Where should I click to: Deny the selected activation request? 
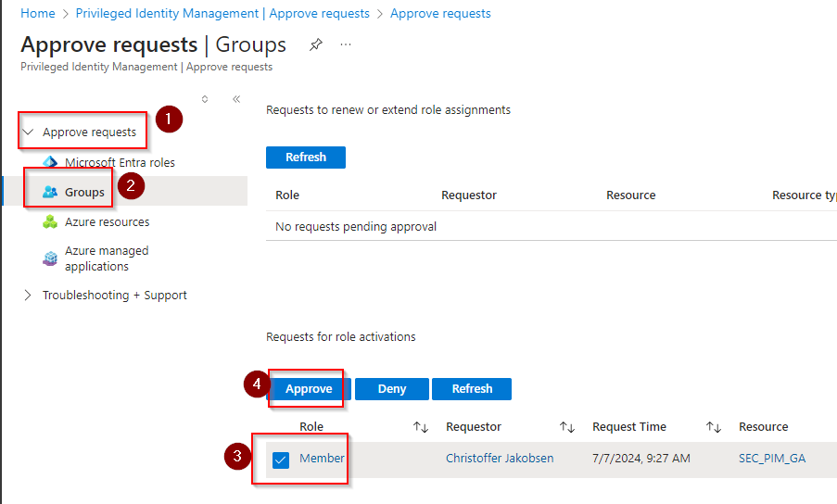point(392,389)
